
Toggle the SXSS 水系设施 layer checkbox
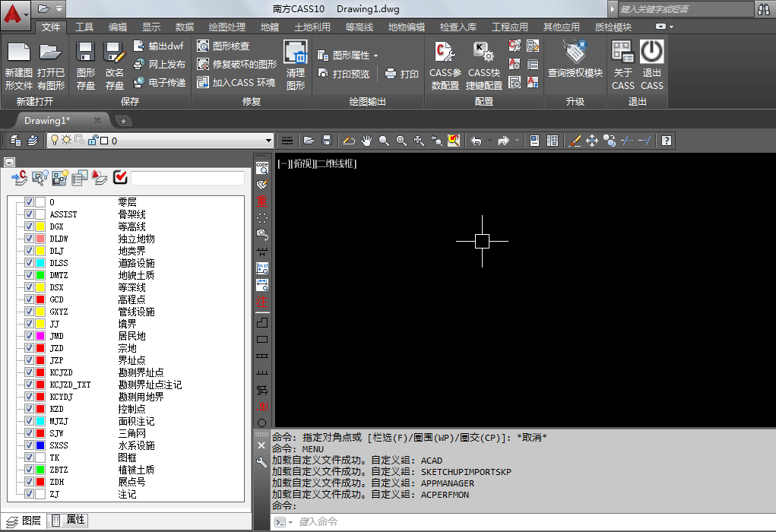tap(29, 445)
